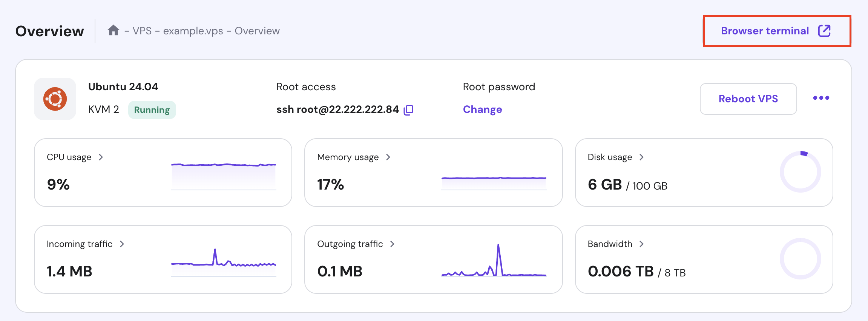Expand CPU usage details chevron
The image size is (868, 321).
101,157
